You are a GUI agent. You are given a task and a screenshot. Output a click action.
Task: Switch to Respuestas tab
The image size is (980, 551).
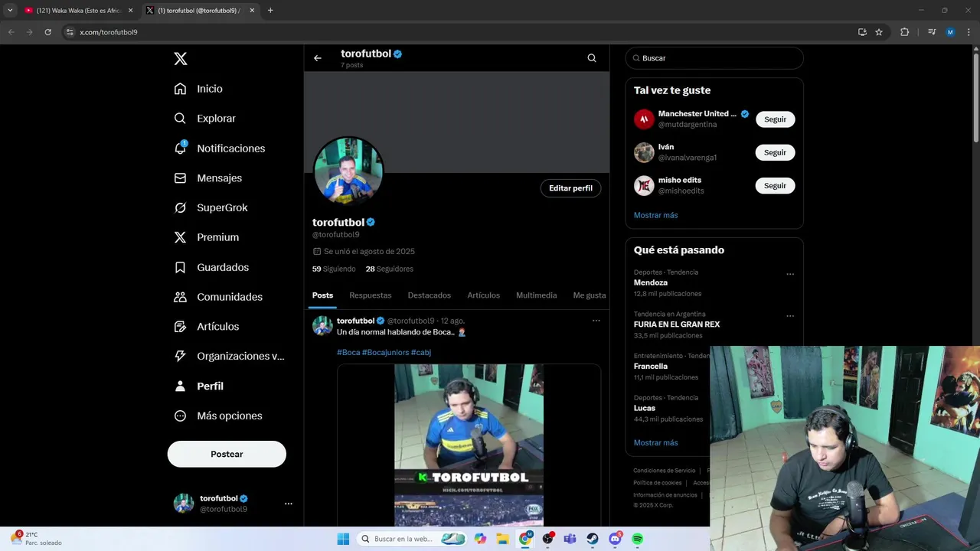(x=371, y=295)
